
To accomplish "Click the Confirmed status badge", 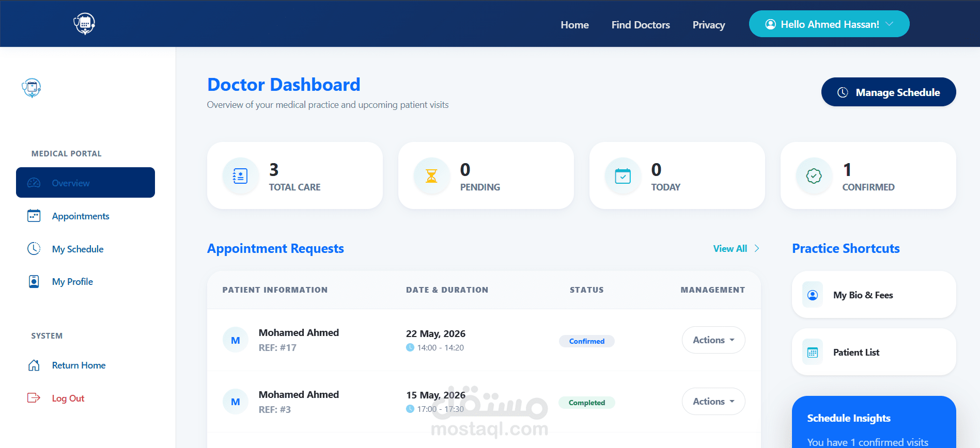I will [587, 341].
